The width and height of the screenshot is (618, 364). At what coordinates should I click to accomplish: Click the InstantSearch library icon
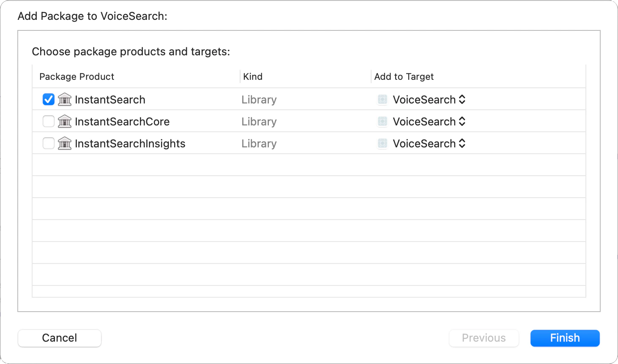[x=65, y=100]
